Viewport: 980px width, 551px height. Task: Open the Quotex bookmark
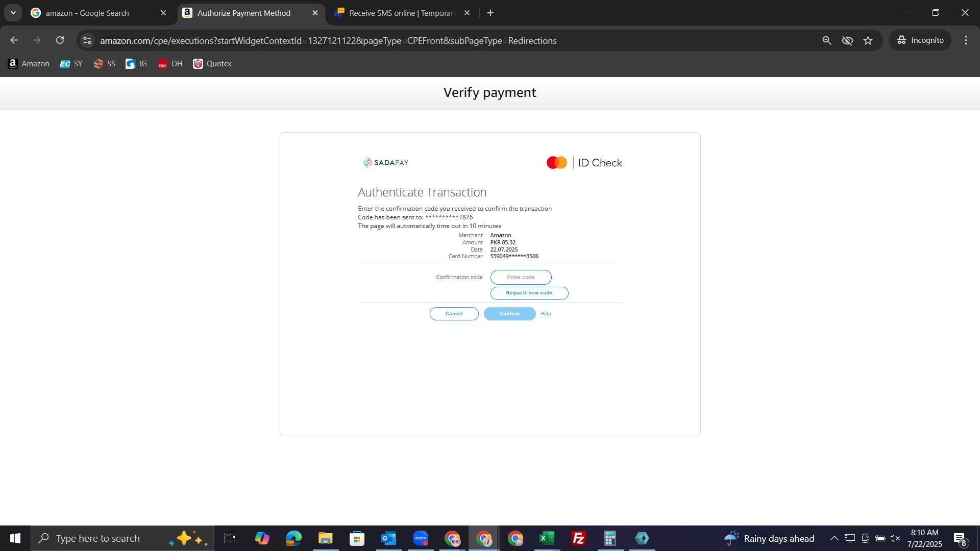click(212, 64)
